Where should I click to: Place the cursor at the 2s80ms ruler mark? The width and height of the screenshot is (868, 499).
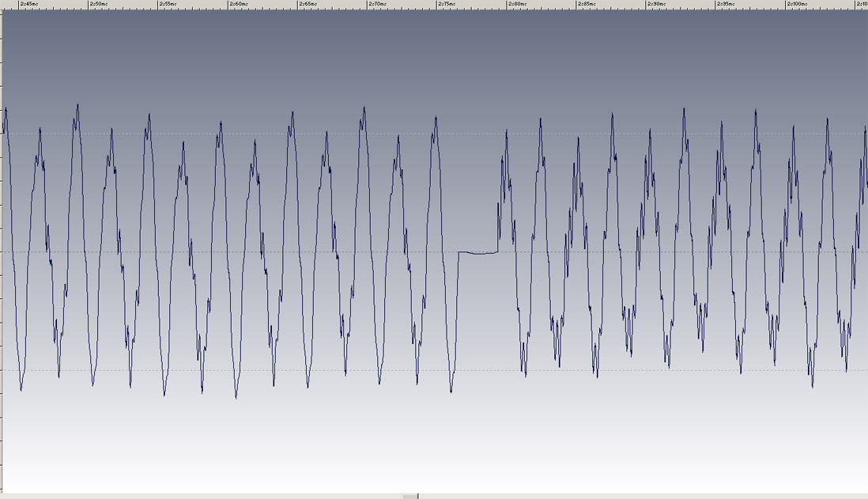[x=517, y=4]
